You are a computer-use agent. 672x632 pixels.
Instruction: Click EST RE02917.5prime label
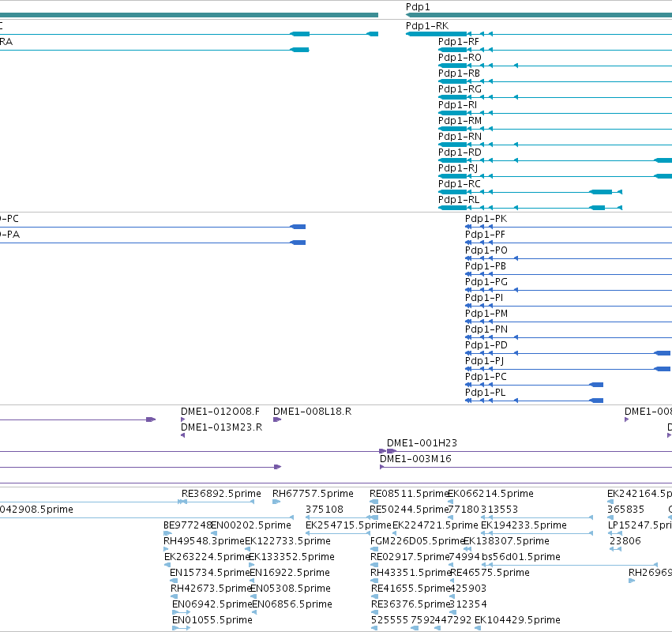[x=409, y=558]
